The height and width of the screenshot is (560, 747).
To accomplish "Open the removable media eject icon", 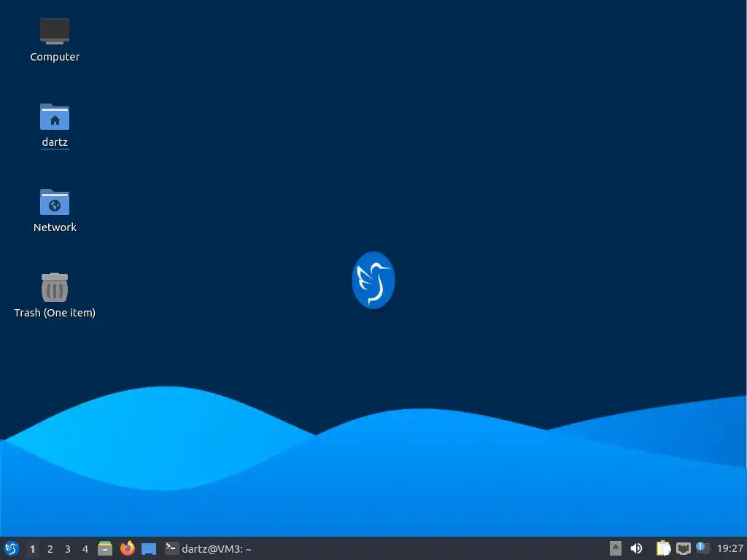I will (x=616, y=548).
